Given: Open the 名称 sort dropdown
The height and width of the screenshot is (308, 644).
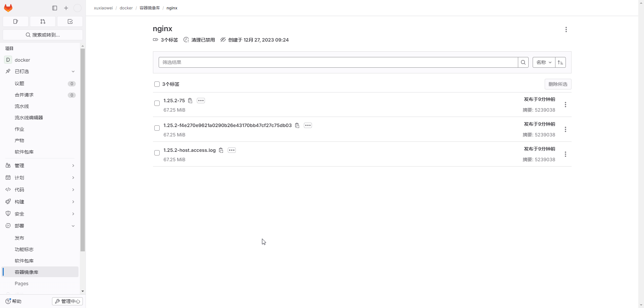Looking at the screenshot, I should tap(544, 62).
